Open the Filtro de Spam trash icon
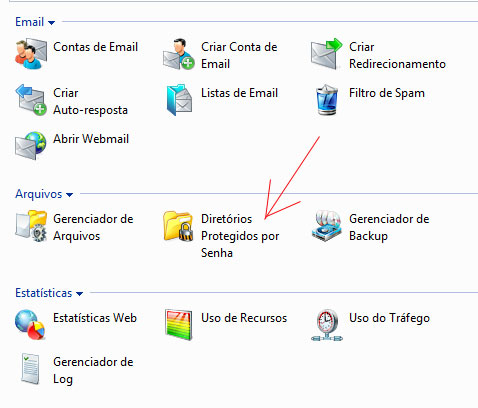 pos(327,100)
